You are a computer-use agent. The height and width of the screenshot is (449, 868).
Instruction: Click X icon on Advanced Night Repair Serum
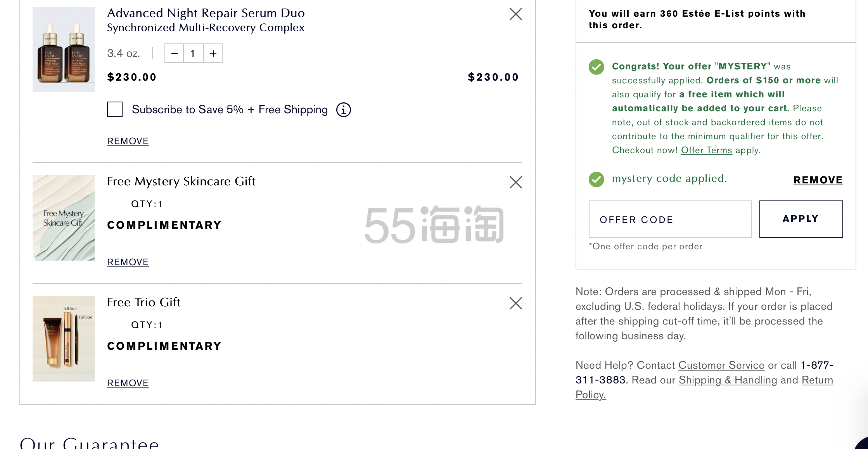515,14
